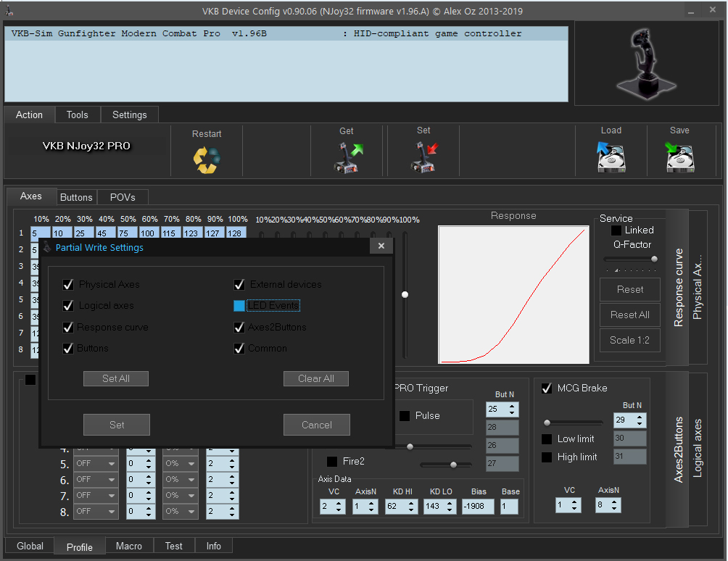
Task: Click the Cancel button in dialog
Action: point(317,425)
